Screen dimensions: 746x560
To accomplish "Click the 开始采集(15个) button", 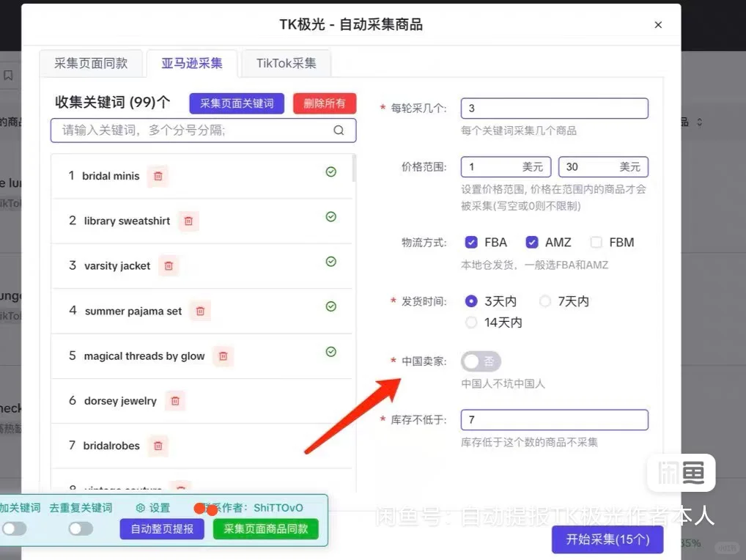I will click(x=607, y=539).
